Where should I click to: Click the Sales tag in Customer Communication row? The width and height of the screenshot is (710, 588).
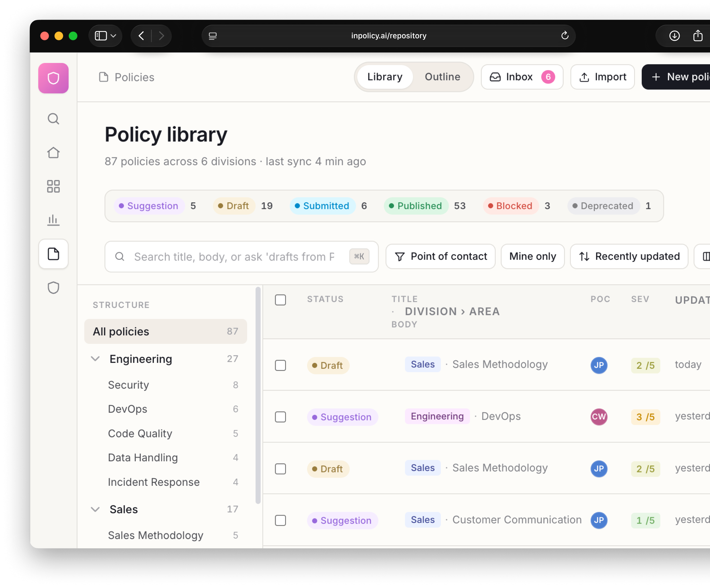click(423, 520)
